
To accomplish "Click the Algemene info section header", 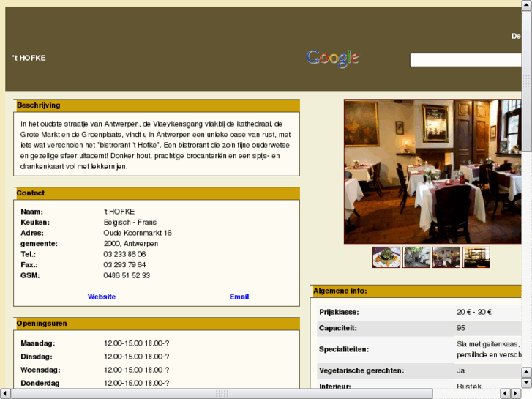I will (x=340, y=291).
